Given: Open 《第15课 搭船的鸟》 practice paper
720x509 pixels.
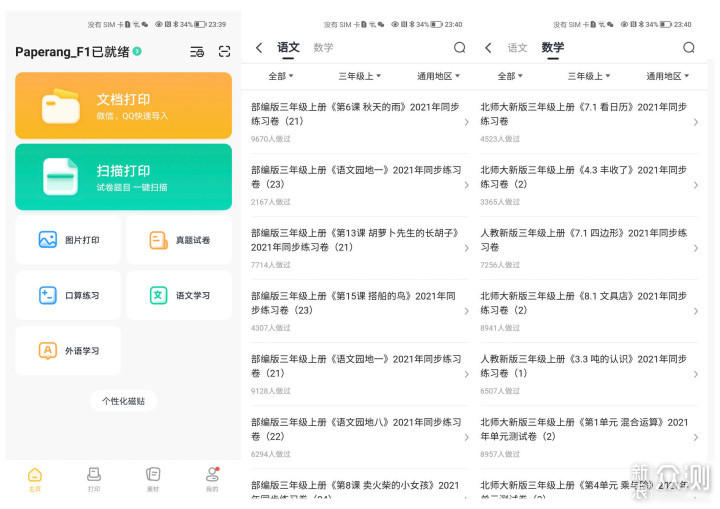Looking at the screenshot, I should pyautogui.click(x=360, y=311).
